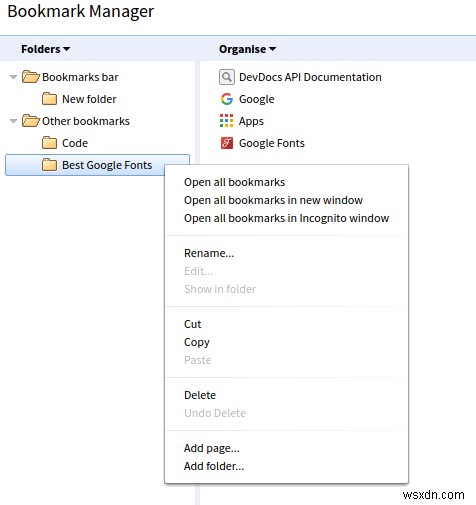This screenshot has width=476, height=505.
Task: Click the New folder icon
Action: (x=49, y=99)
